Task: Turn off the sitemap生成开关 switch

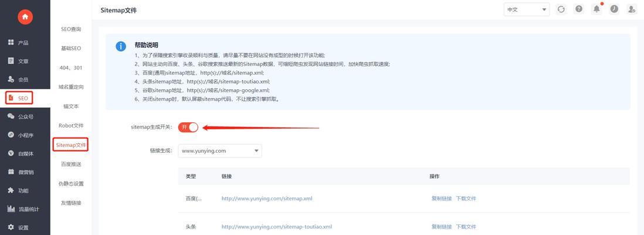Action: pyautogui.click(x=188, y=127)
